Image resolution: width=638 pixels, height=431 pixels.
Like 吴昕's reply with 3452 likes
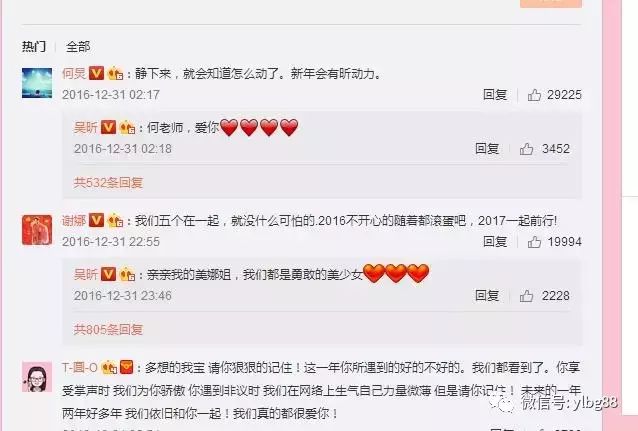click(x=526, y=149)
